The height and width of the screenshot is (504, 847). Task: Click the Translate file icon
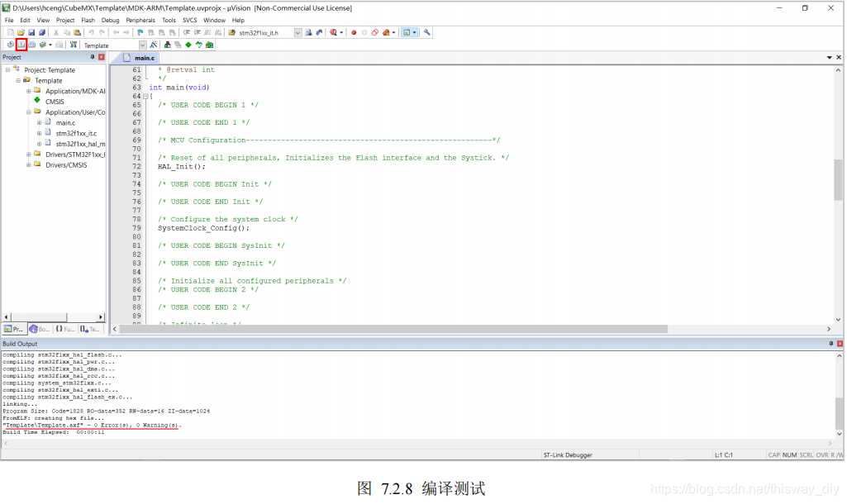point(10,45)
